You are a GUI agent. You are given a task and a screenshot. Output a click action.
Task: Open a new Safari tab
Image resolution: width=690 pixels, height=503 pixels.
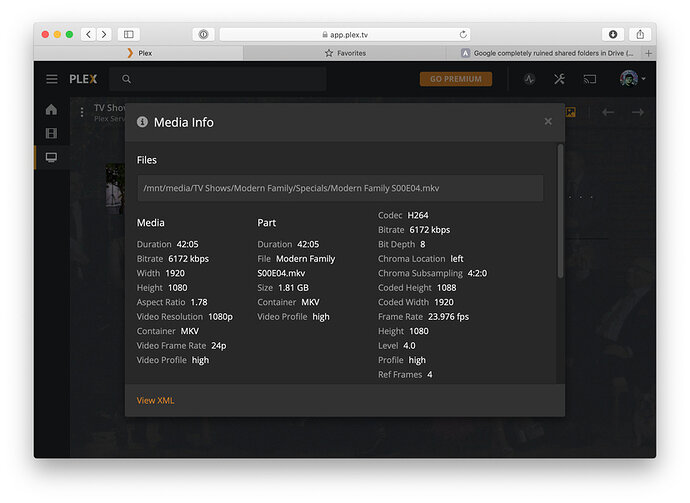pos(648,53)
